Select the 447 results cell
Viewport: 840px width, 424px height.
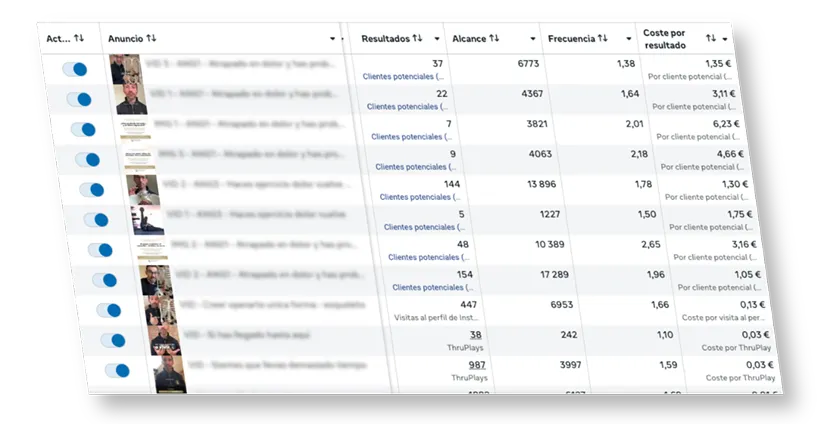click(x=468, y=304)
